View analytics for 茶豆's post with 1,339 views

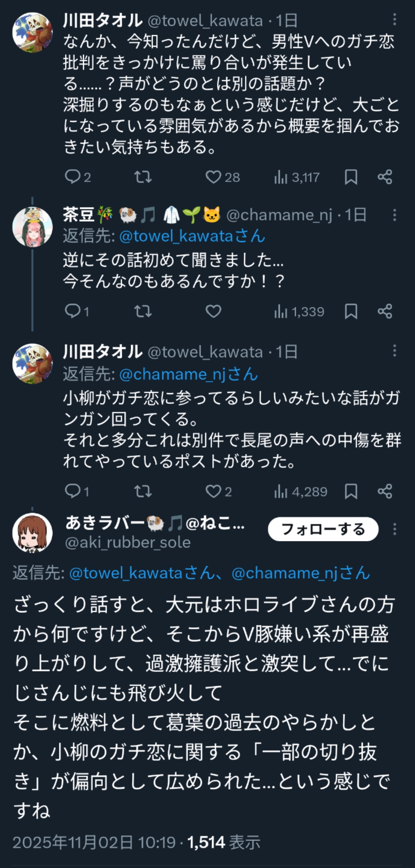[x=281, y=312]
